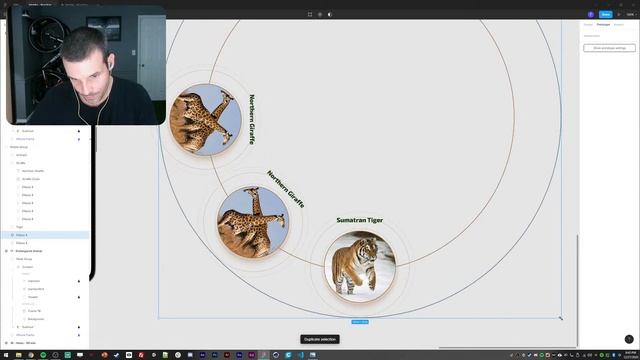Collapse the Endangered Animals frame chevron
The height and width of the screenshot is (360, 640).
coord(6,251)
